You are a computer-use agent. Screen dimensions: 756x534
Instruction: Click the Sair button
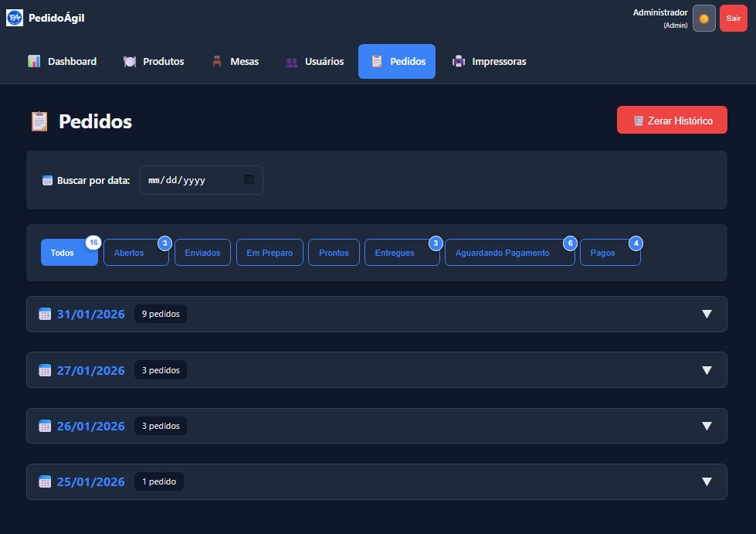tap(732, 17)
